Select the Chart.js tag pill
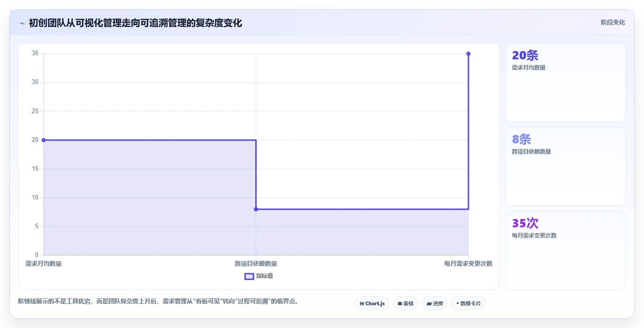 pyautogui.click(x=372, y=303)
